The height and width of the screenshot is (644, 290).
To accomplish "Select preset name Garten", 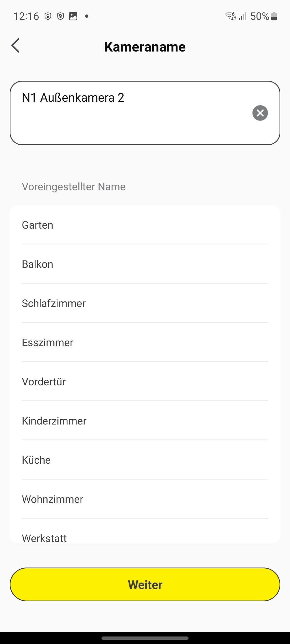I will tap(145, 225).
